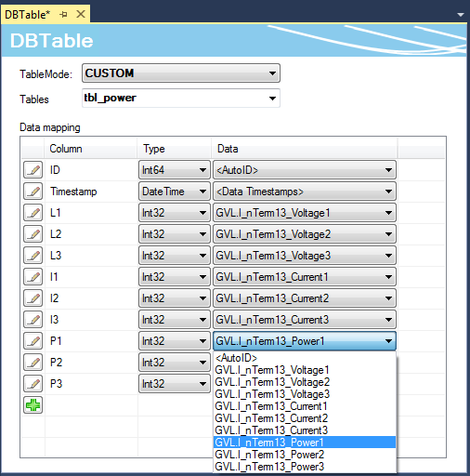Open the Int32 type dropdown for L2

(175, 234)
